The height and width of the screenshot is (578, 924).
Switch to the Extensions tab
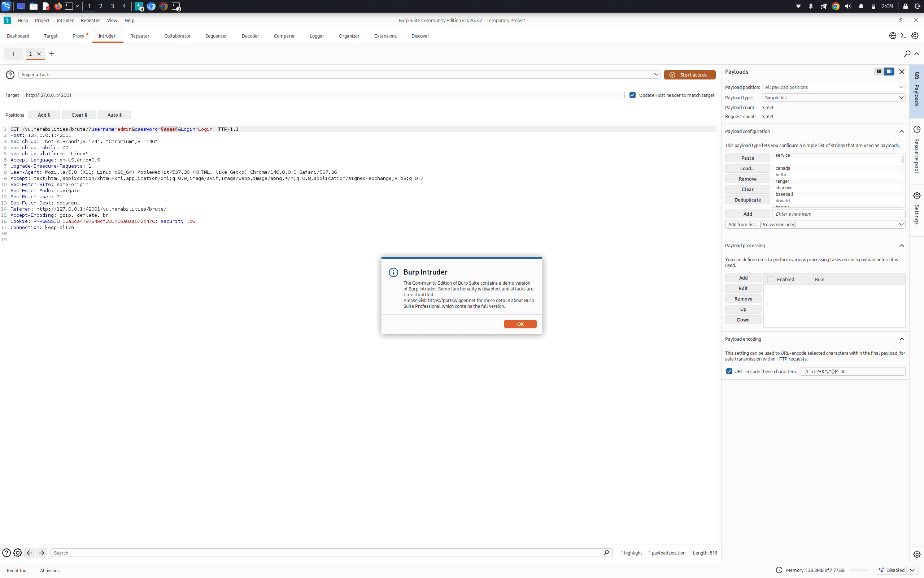tap(385, 36)
